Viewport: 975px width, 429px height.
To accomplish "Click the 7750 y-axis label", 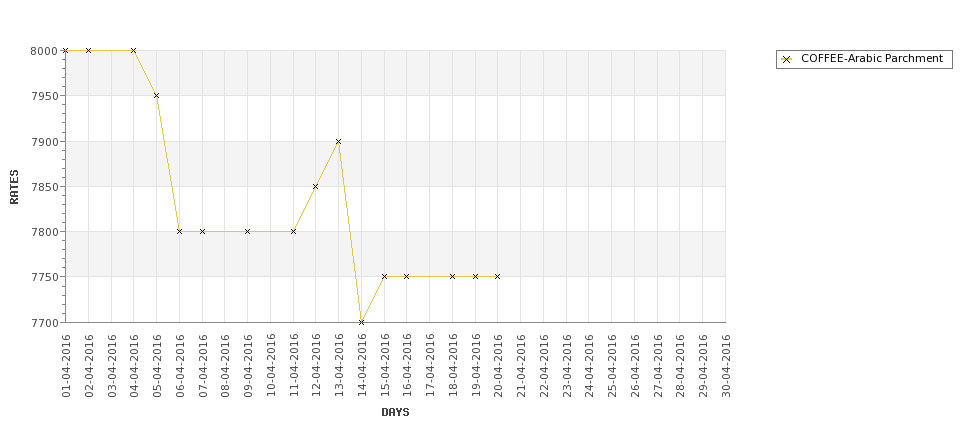I will (x=44, y=277).
